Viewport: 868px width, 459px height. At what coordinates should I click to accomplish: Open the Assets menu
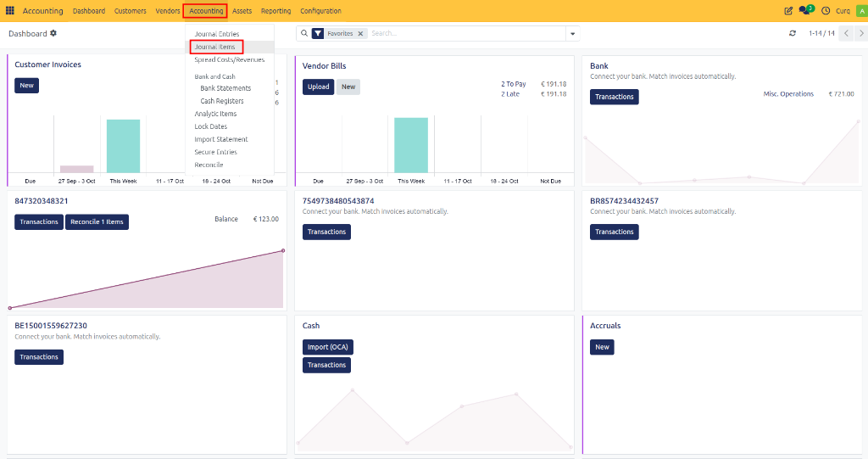click(242, 10)
